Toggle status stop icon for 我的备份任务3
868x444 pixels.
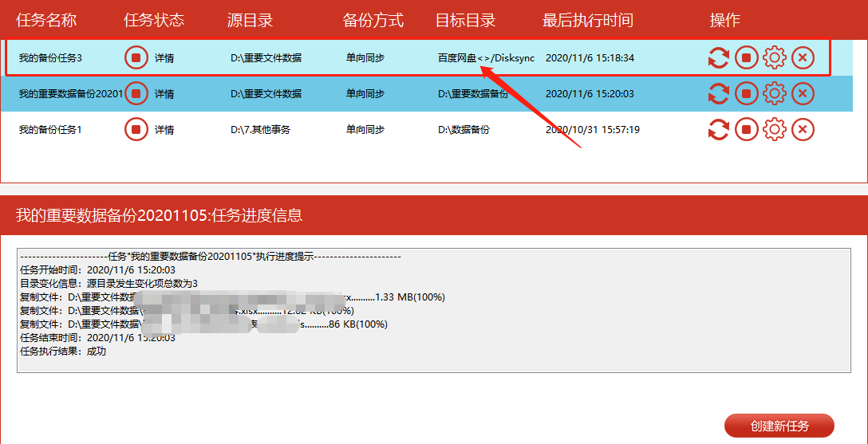point(136,58)
